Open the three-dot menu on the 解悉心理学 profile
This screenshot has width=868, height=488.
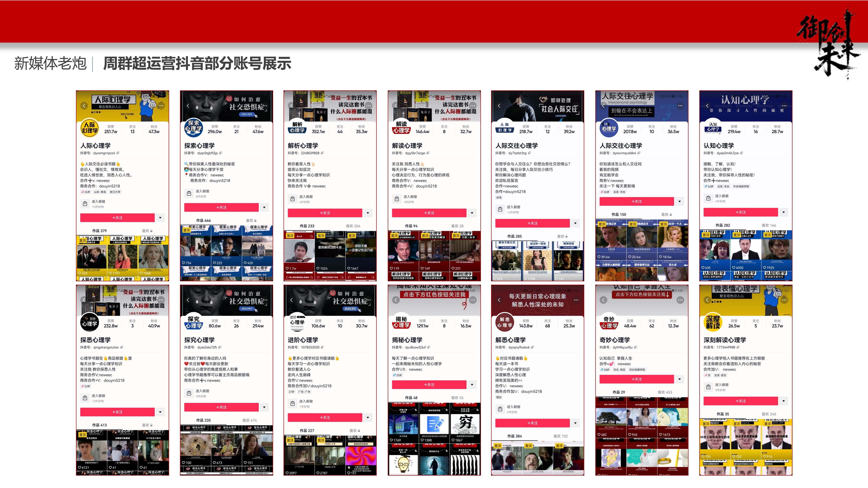tap(576, 300)
